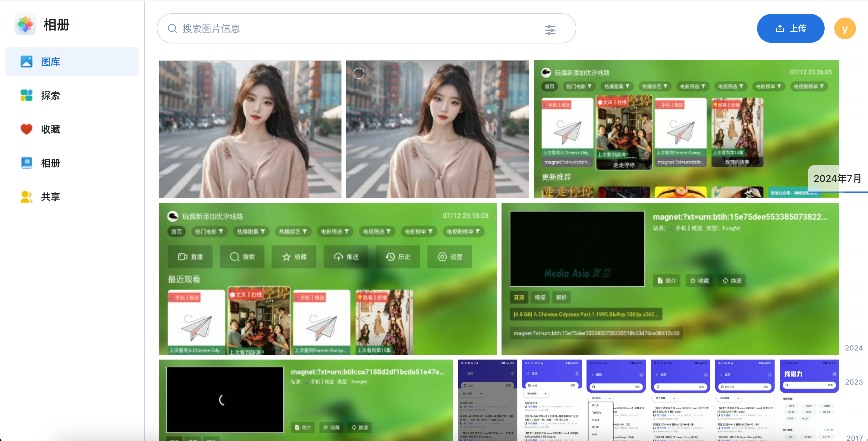Open phone screenshot showing engine dropdown list
868x441 pixels.
[x=616, y=400]
